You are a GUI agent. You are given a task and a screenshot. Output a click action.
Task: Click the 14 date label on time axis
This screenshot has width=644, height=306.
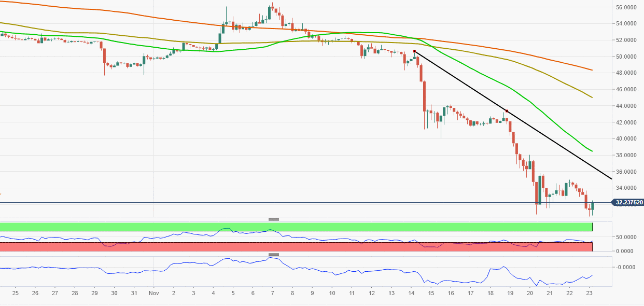(411, 293)
